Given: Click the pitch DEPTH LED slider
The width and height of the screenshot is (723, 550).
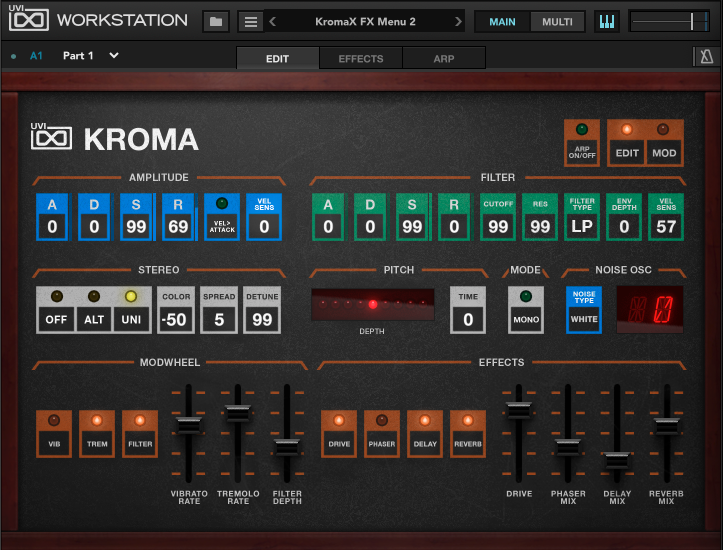Looking at the screenshot, I should 373,304.
